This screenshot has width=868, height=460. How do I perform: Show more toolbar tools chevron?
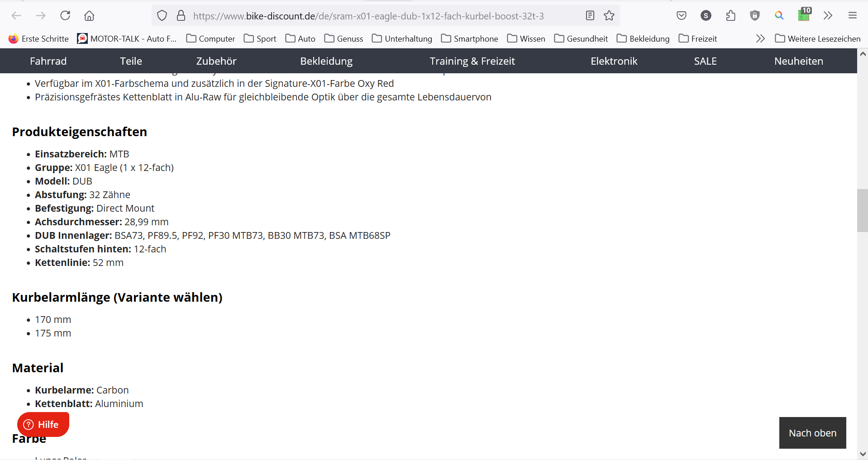[x=828, y=16]
